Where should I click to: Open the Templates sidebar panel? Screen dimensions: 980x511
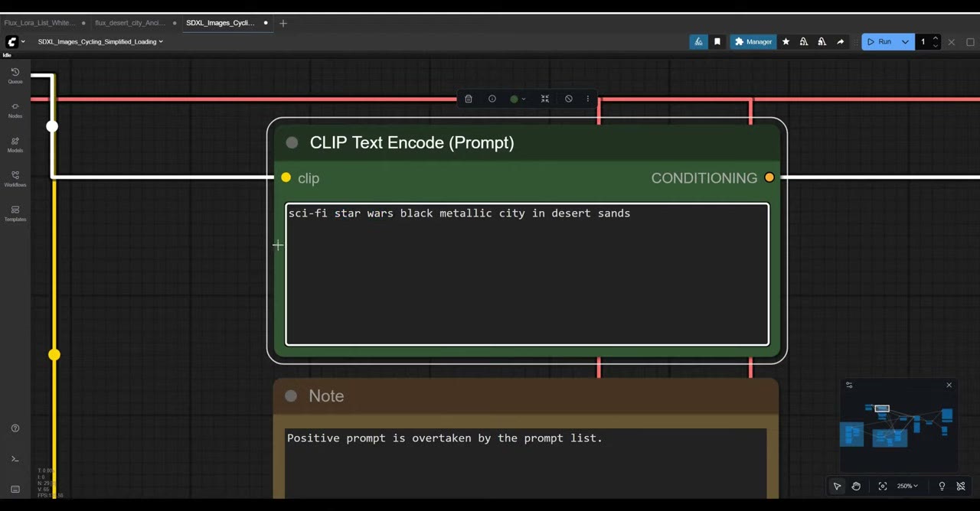pyautogui.click(x=15, y=213)
